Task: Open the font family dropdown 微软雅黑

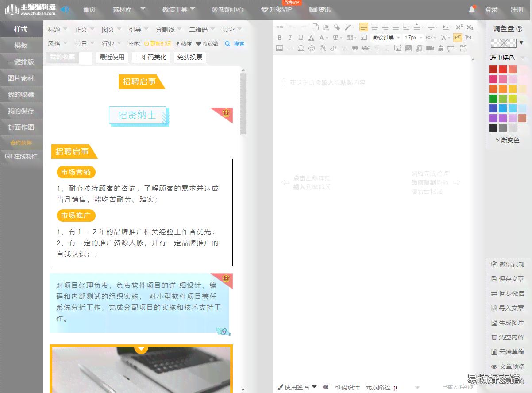Action: (386, 38)
